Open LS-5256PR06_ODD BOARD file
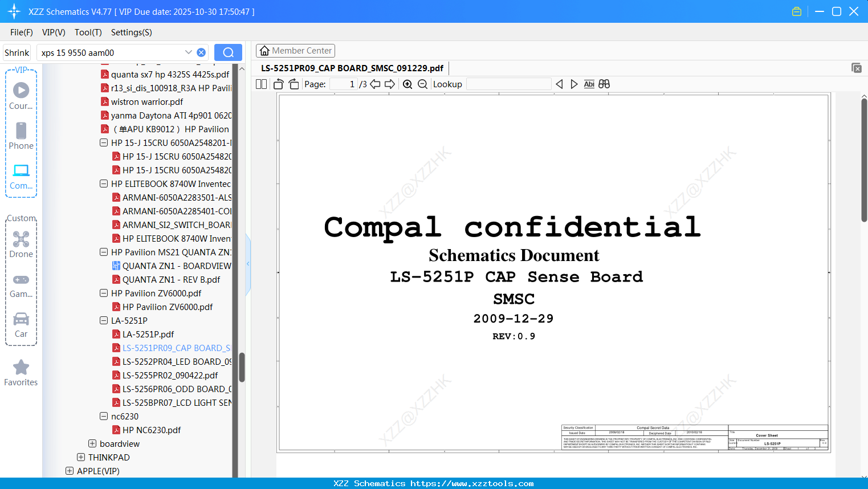 [x=172, y=389]
